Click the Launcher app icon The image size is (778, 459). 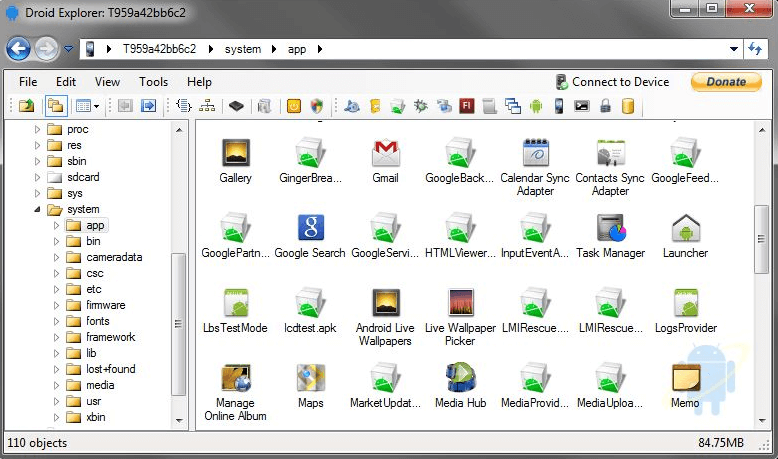(685, 229)
